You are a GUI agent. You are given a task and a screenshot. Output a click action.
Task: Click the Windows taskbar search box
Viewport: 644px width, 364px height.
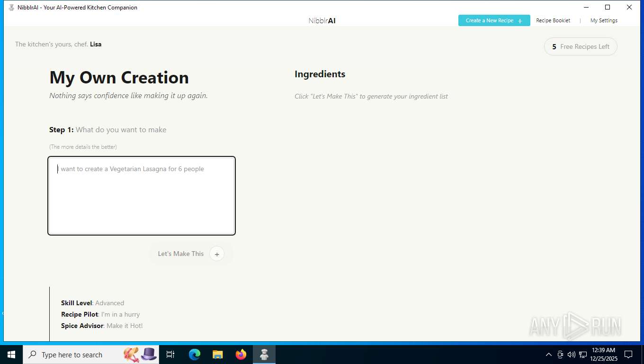click(x=91, y=355)
